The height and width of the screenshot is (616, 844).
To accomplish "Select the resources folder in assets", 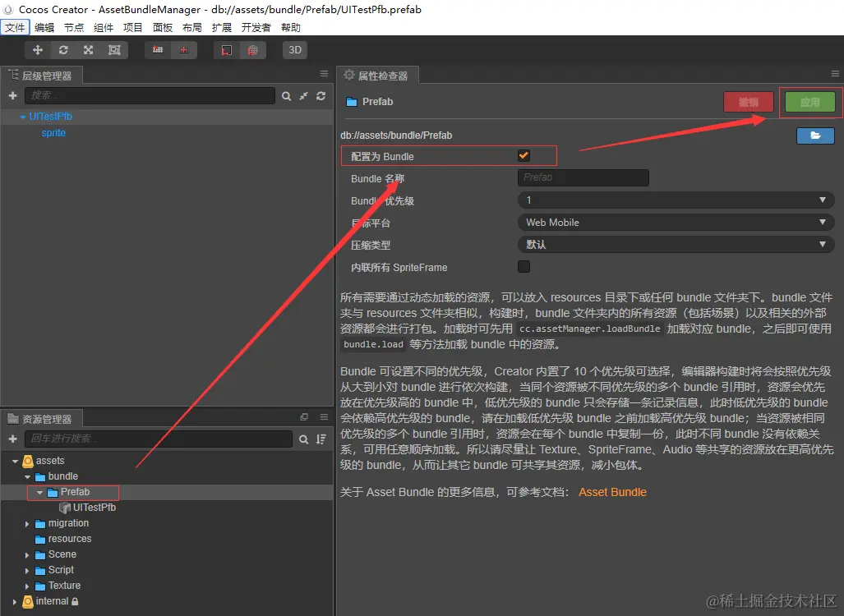I will [x=69, y=539].
